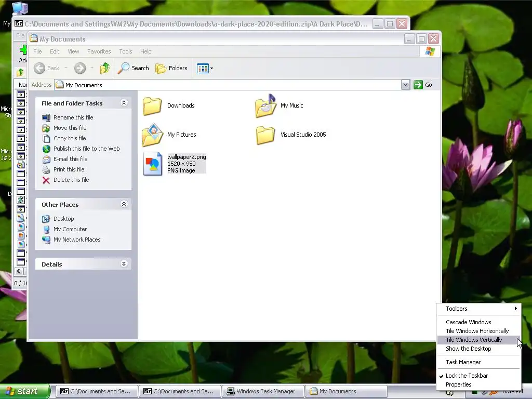Open the Search toolbar button
The height and width of the screenshot is (399, 532).
134,68
